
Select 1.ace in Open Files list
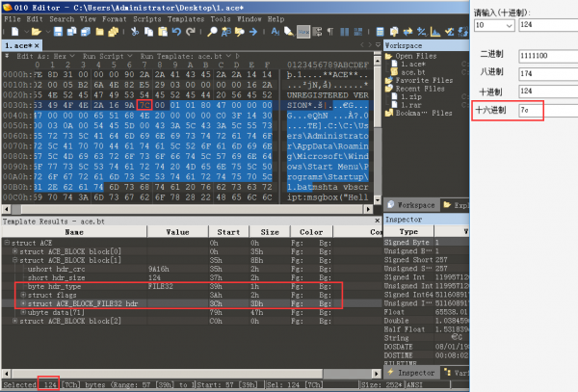[x=410, y=64]
